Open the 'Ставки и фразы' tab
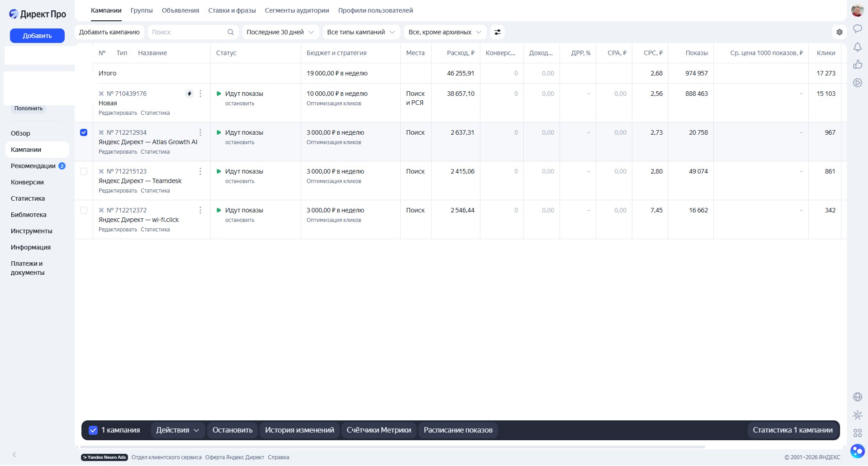Screen dimensions: 868x466 (232, 10)
